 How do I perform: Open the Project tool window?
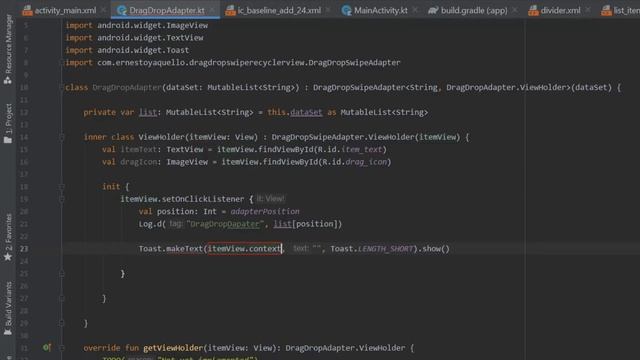tap(8, 123)
